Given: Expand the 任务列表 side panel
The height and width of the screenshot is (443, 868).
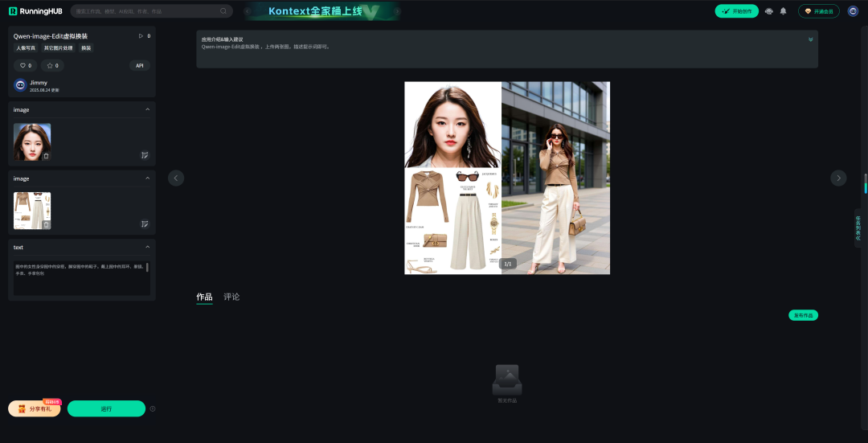Looking at the screenshot, I should pos(858,228).
